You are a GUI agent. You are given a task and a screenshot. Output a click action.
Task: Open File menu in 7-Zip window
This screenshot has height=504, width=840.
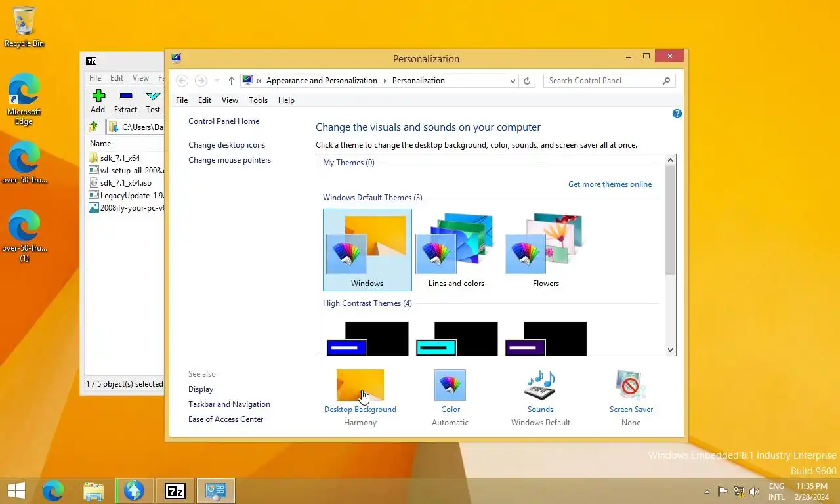click(x=96, y=78)
